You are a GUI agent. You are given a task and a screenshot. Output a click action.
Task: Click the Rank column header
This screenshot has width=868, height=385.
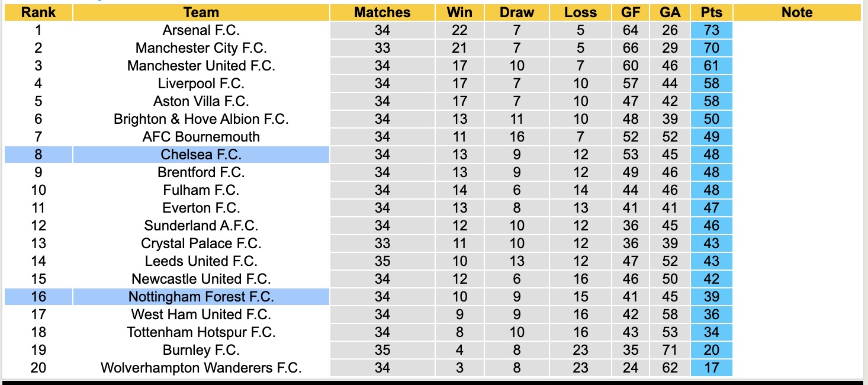pos(38,12)
